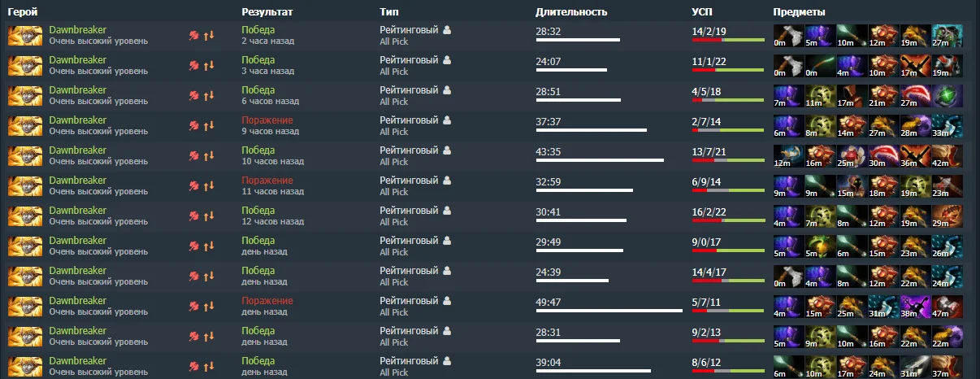Click the 42m item icon in the 43:35 match
This screenshot has width=980, height=379.
point(947,156)
